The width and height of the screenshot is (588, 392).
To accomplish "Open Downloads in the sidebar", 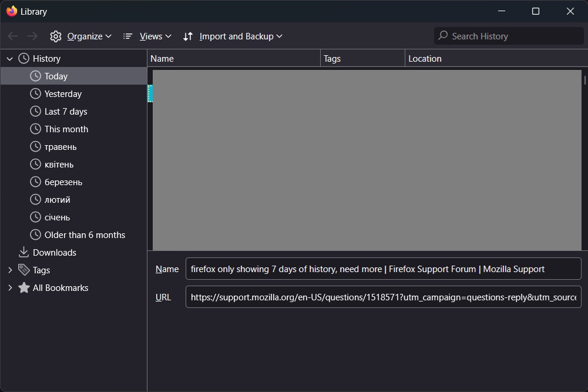I will (x=74, y=253).
